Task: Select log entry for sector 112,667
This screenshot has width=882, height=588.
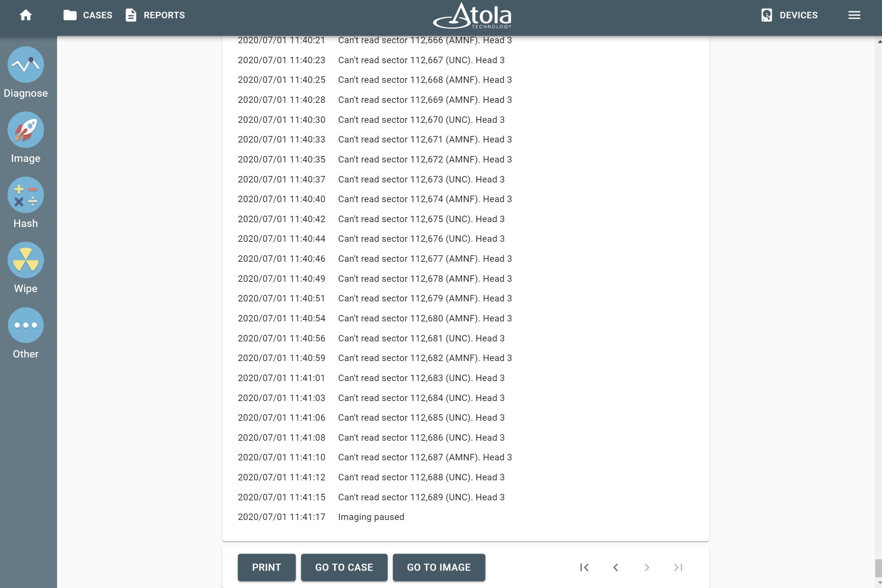Action: [x=371, y=60]
